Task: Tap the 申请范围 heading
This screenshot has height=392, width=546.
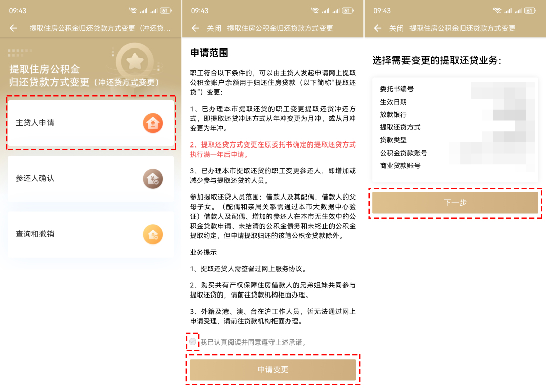Action: 209,53
